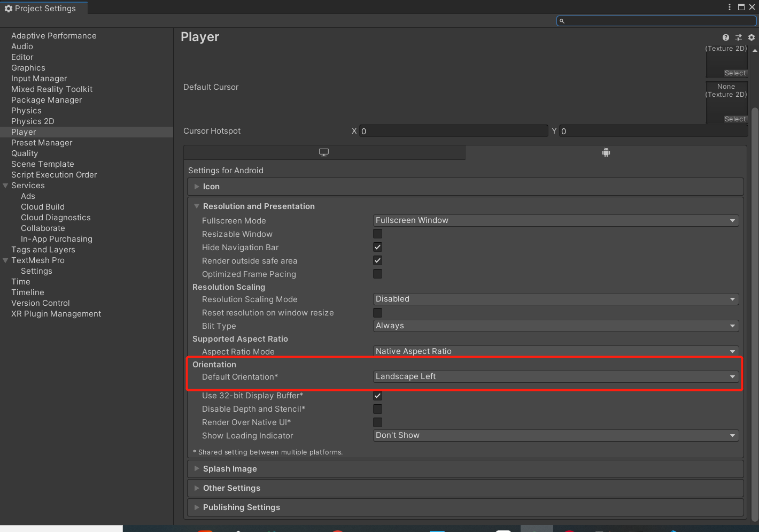This screenshot has height=532, width=759.
Task: Toggle the Optimized Frame Pacing checkbox
Action: [377, 274]
